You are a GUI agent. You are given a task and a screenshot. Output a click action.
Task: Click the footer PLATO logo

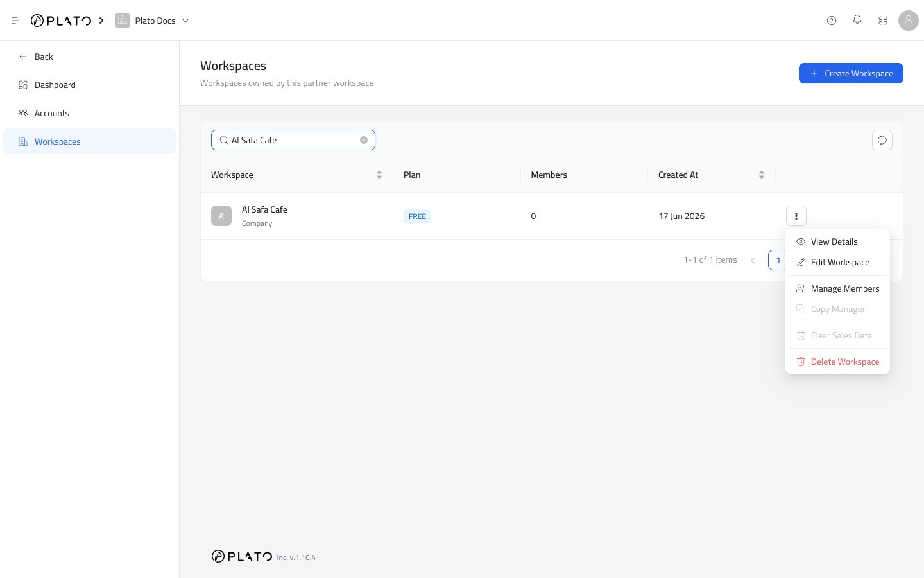(242, 556)
